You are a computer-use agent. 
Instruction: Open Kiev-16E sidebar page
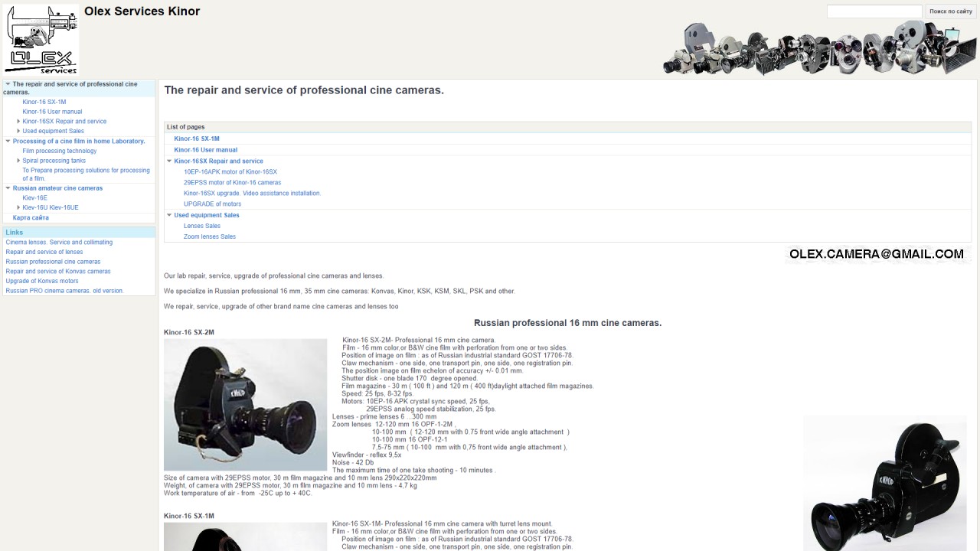click(x=35, y=198)
